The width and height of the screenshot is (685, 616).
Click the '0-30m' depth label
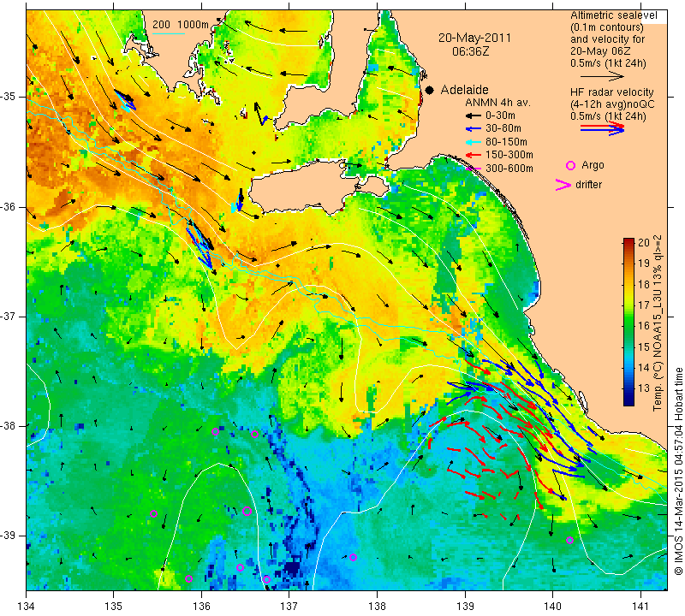500,115
